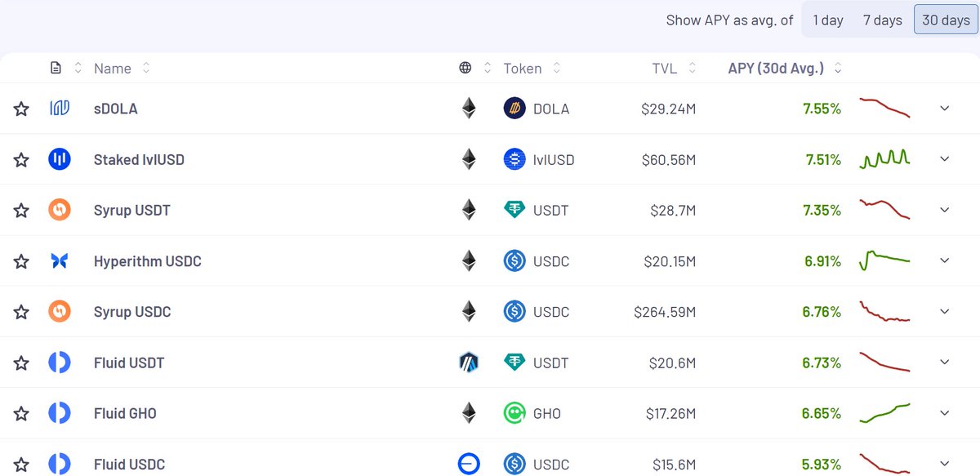Expand the Staked lvlUSD row

click(x=945, y=159)
